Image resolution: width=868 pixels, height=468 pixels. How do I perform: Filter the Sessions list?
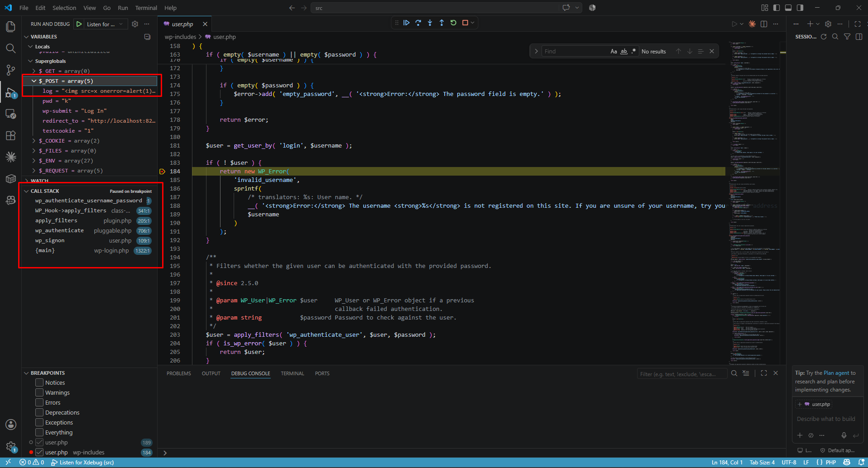coord(847,37)
